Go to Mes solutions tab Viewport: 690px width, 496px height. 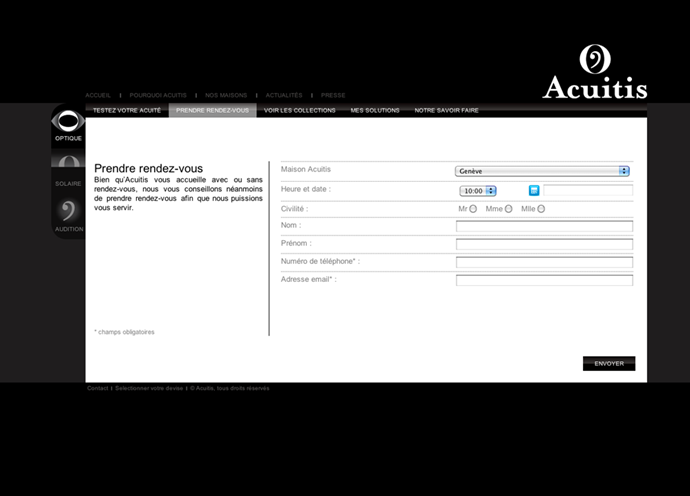point(375,110)
